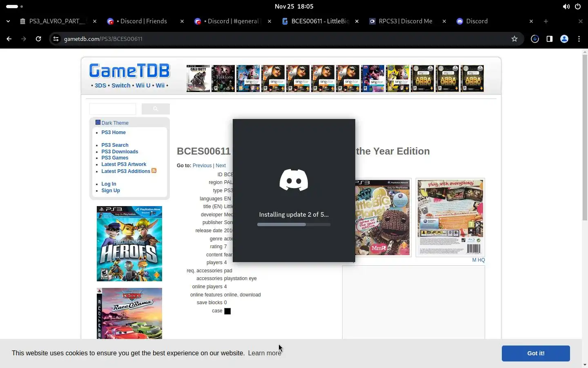
Task: Click the page vertical scrollbar
Action: [x=585, y=137]
